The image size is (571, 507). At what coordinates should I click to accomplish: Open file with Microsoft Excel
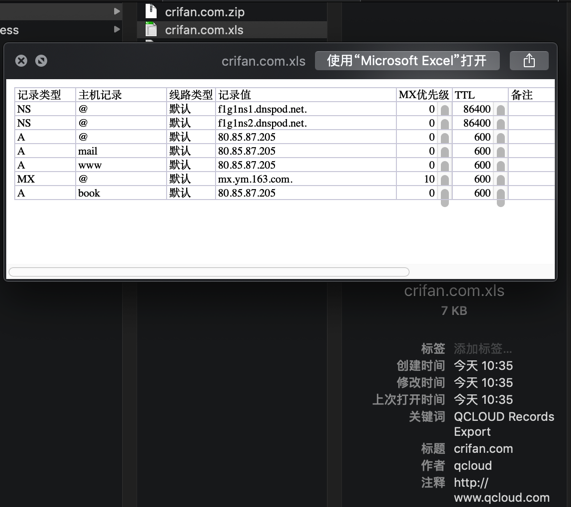407,60
